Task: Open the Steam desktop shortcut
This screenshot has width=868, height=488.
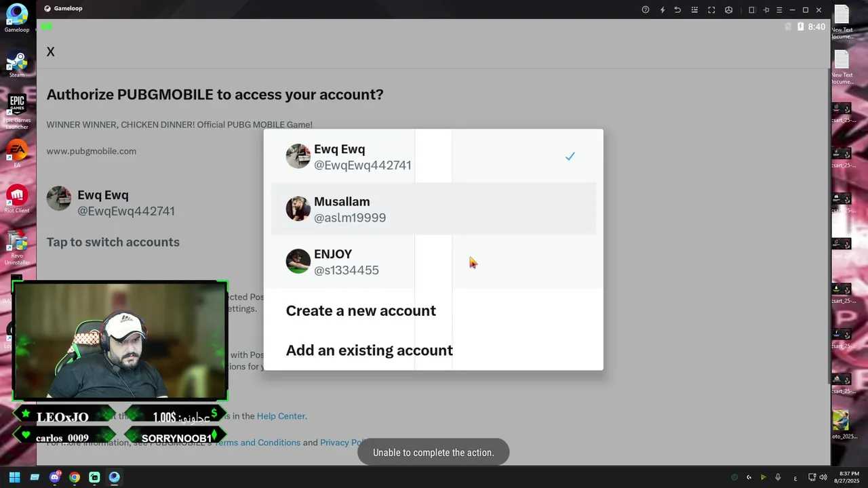Action: 17,64
